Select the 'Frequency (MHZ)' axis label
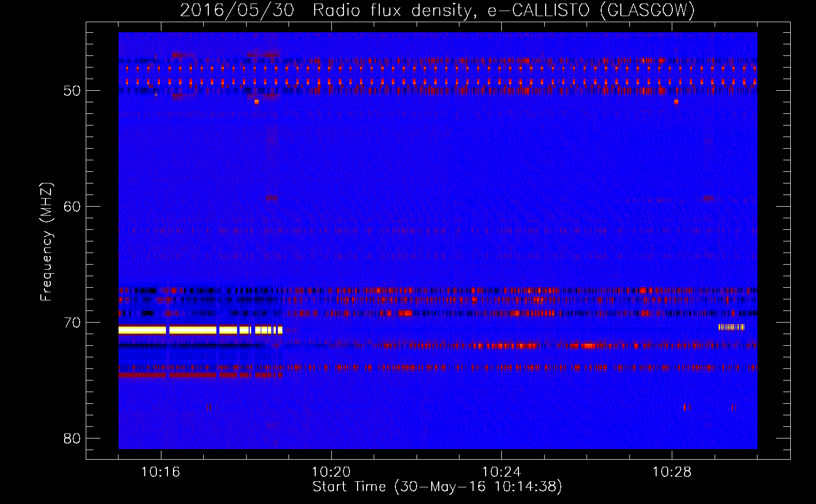Screen dimensions: 816x504 tap(46, 242)
